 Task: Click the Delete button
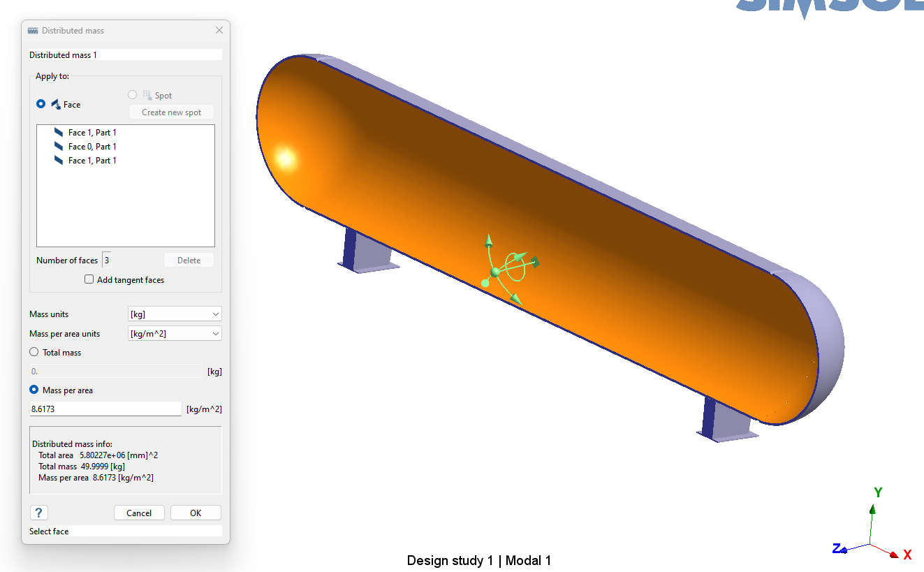pos(189,261)
